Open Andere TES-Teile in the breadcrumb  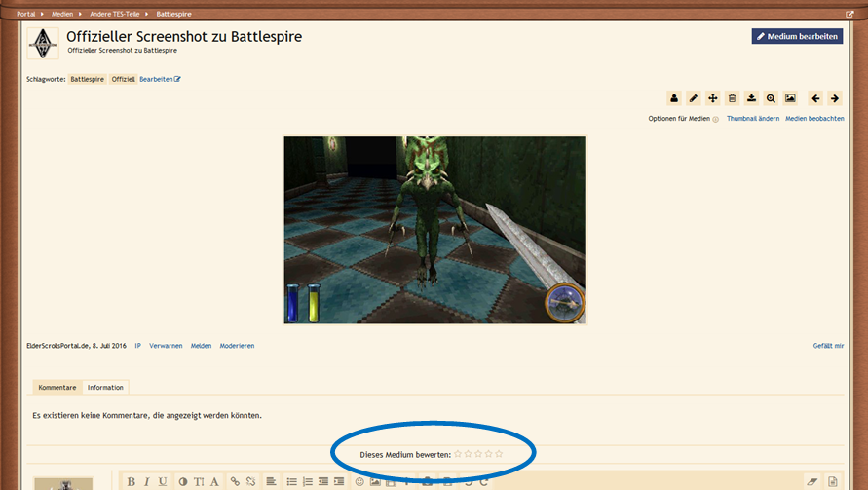tap(115, 14)
